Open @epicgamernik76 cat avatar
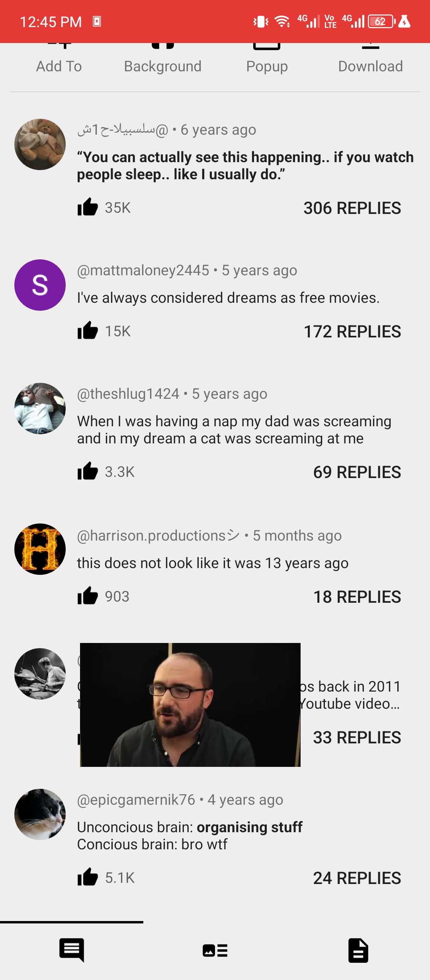Viewport: 430px width, 980px height. (x=40, y=814)
